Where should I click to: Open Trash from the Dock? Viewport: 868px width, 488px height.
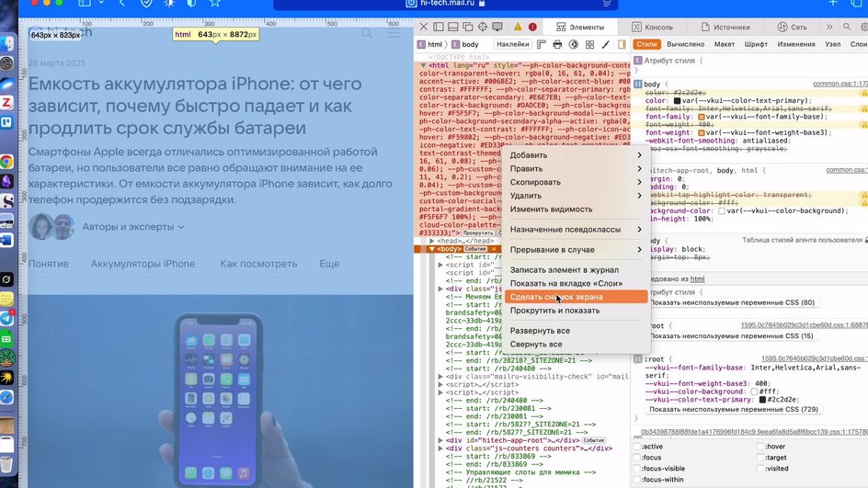(x=6, y=464)
